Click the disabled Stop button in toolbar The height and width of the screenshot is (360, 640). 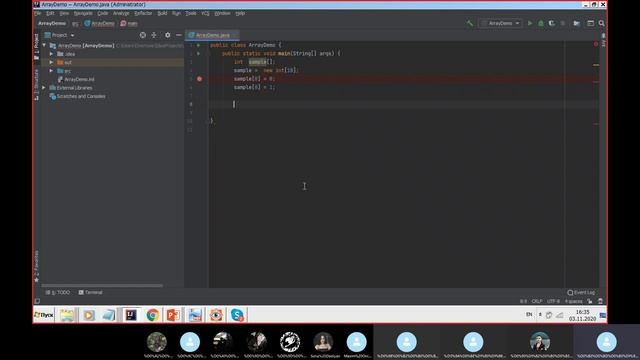tap(563, 23)
